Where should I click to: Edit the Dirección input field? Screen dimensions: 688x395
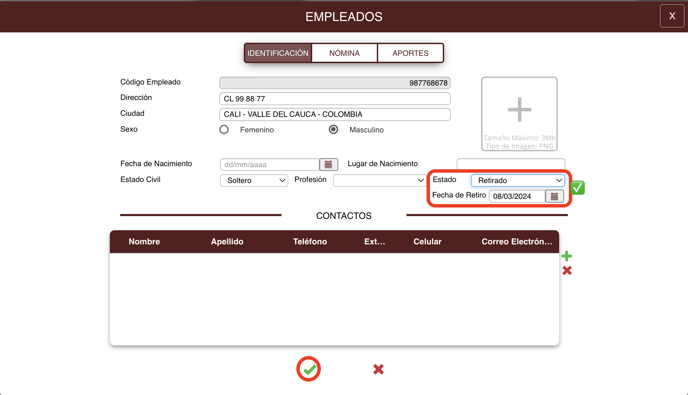pos(335,99)
